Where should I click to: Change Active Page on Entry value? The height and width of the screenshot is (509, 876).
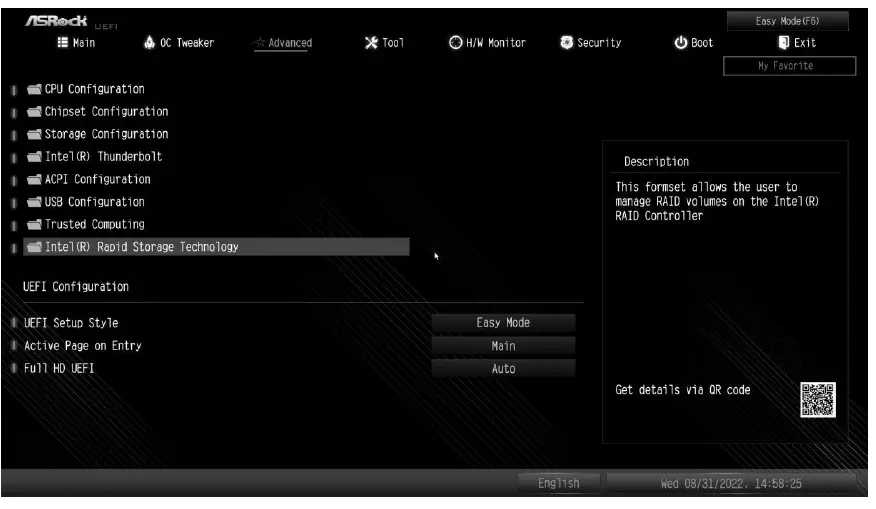tap(503, 346)
